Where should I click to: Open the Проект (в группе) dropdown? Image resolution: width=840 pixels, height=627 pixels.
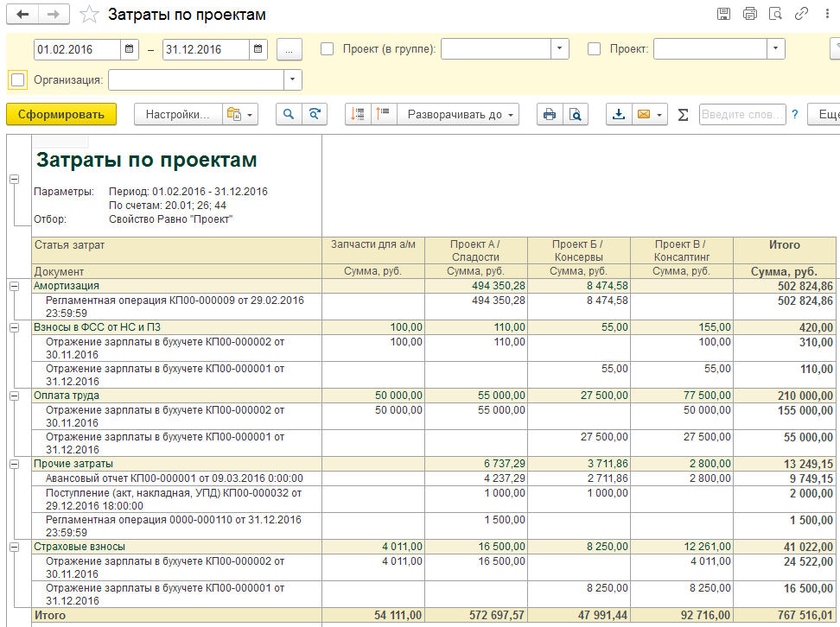(x=560, y=49)
